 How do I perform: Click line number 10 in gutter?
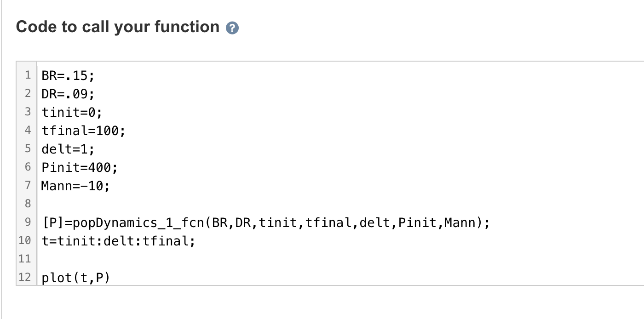[x=25, y=241]
